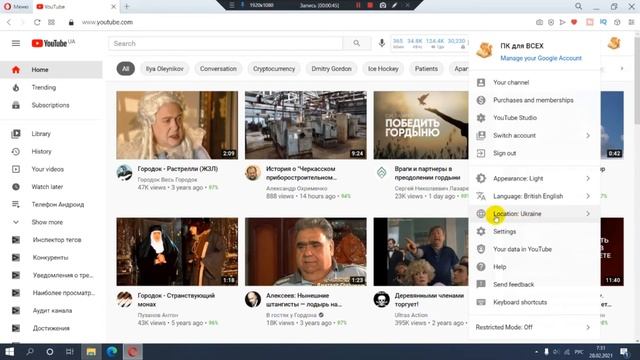Open Аудит канала sidebar entry
The height and width of the screenshot is (360, 640).
(x=51, y=311)
